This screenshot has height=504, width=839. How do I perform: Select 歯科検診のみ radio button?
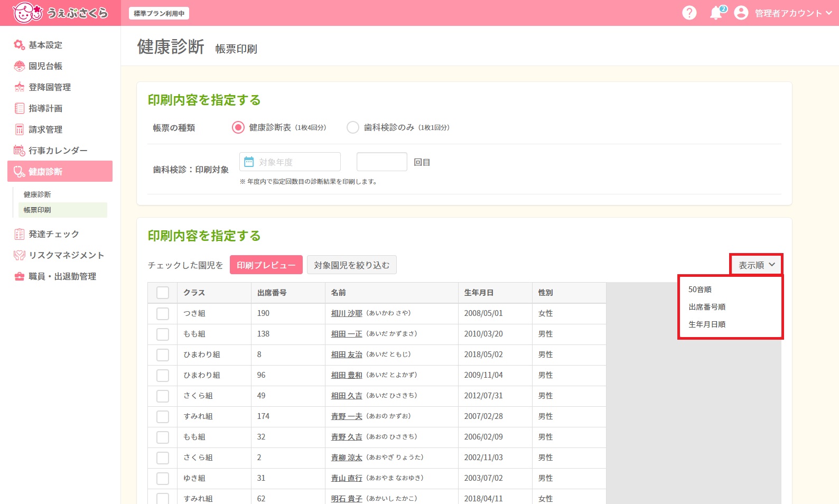[353, 127]
